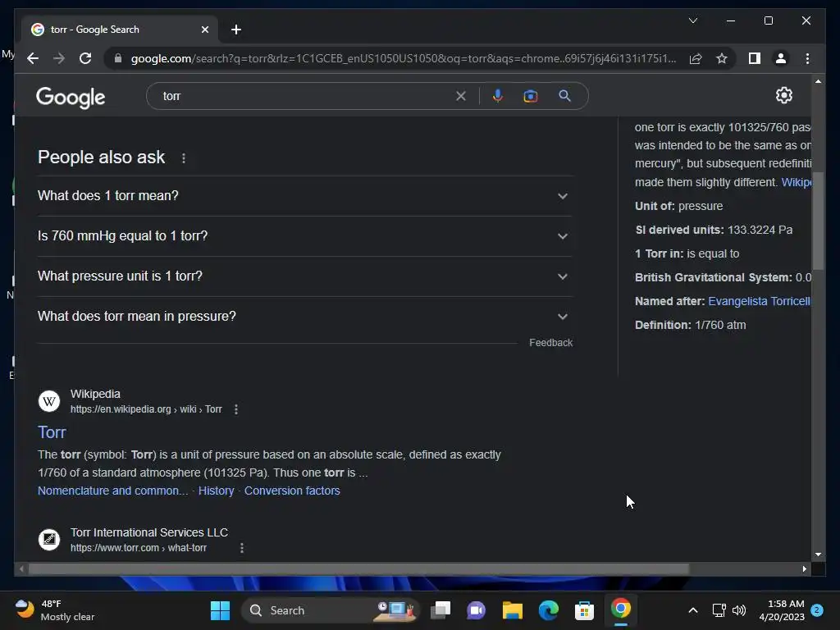The width and height of the screenshot is (840, 630).
Task: Bookmark this tab with the star icon
Action: 722,58
